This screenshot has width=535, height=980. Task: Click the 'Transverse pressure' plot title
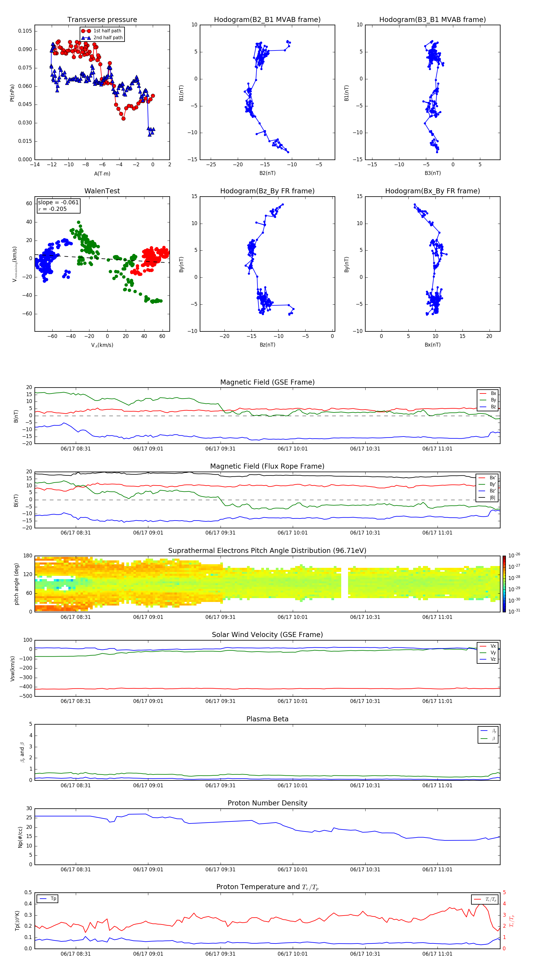[102, 19]
